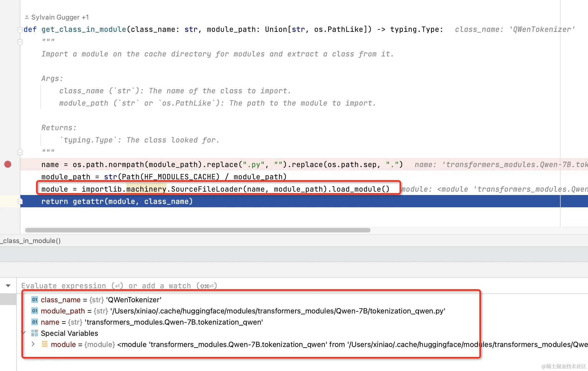Expand the module variable node
Screen dimensions: 588x371
tap(33, 344)
